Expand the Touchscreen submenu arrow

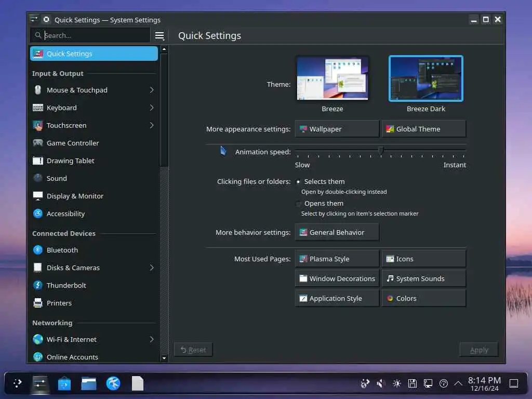tap(152, 125)
